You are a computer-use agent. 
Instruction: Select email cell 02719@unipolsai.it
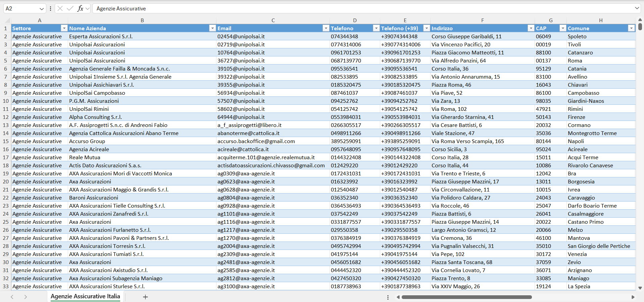click(273, 44)
